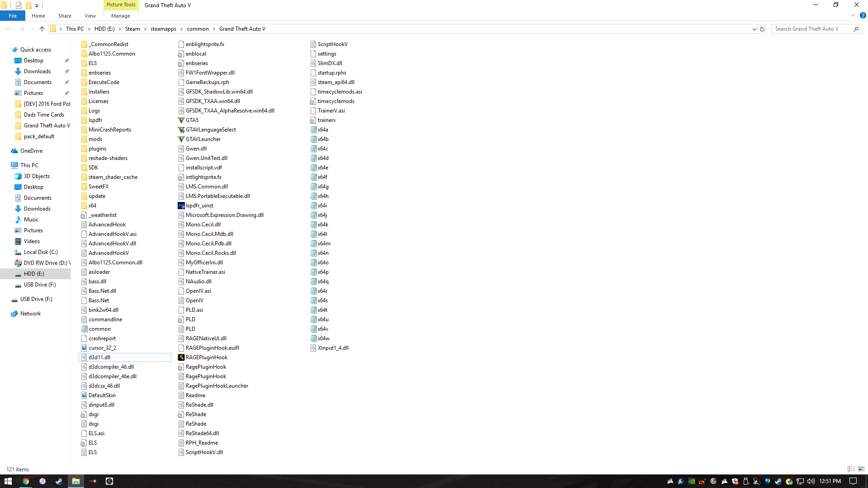Viewport: 868px width, 488px height.
Task: Open Chrome from the taskbar
Action: click(x=26, y=481)
